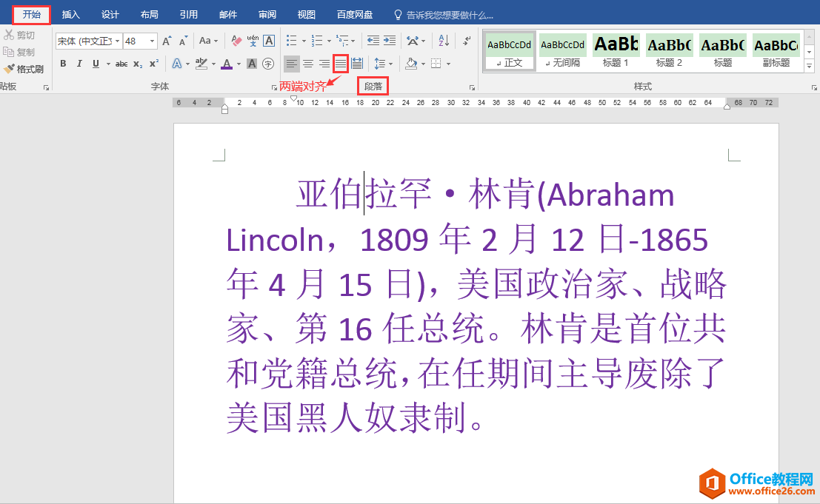Screen dimensions: 820x504
Task: Center-align the paragraph text
Action: click(308, 64)
